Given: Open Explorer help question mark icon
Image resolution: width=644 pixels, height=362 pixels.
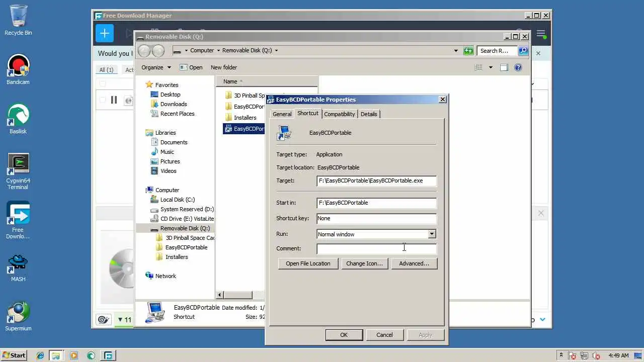Looking at the screenshot, I should tap(518, 67).
